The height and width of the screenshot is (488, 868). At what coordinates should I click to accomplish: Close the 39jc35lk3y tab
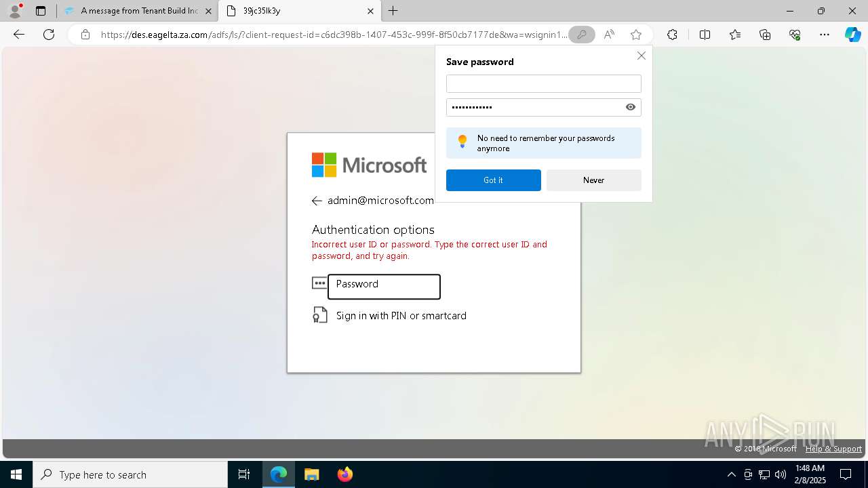tap(370, 11)
